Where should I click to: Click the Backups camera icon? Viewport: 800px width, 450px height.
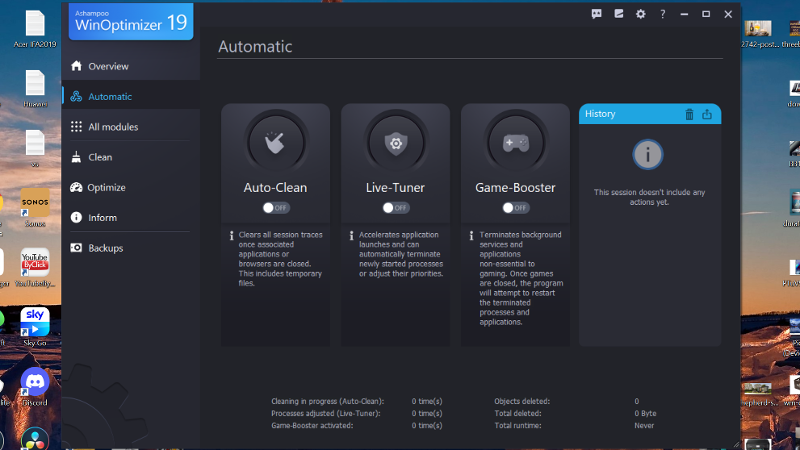point(76,247)
